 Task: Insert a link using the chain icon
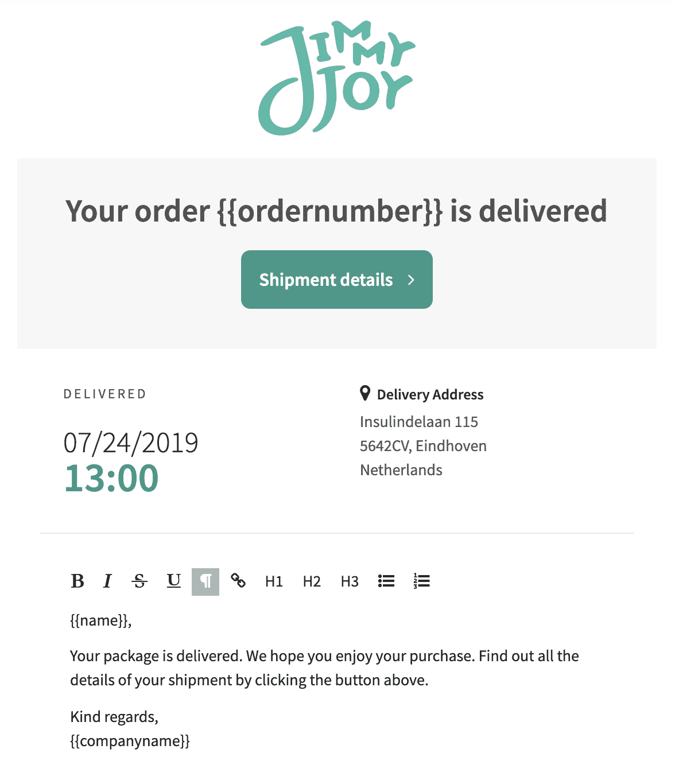coord(238,581)
